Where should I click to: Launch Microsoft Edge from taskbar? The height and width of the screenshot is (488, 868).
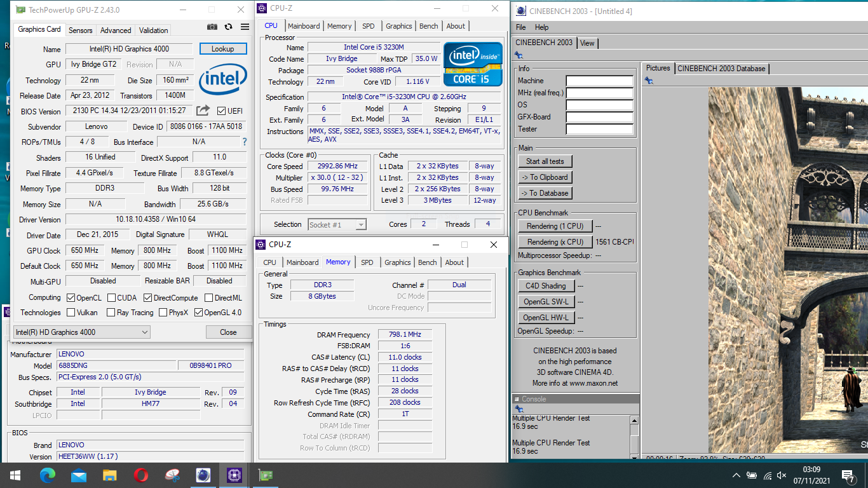(48, 475)
